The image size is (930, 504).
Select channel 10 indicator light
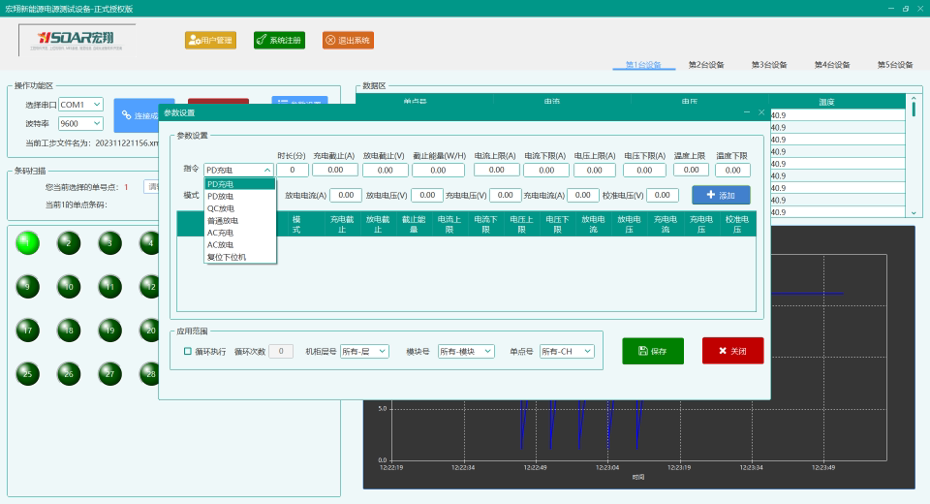point(69,287)
